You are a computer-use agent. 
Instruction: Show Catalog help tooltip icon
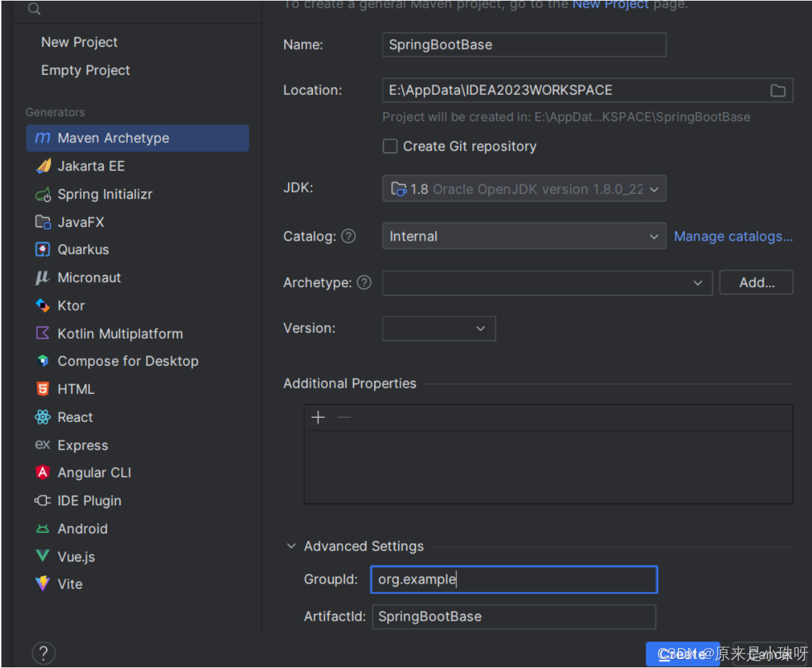tap(349, 236)
